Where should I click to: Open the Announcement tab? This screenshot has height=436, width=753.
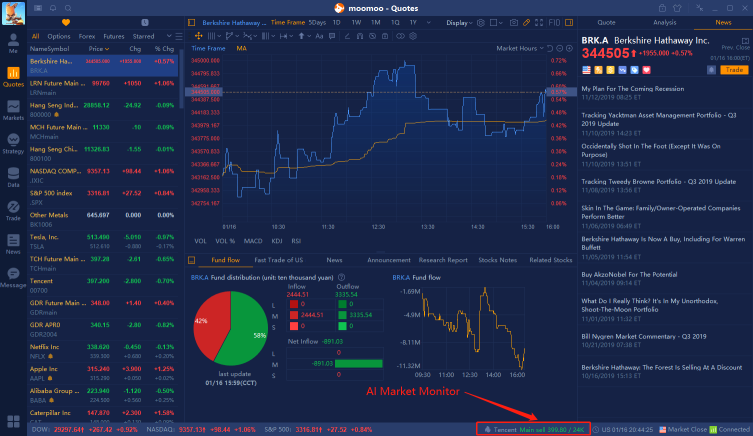pyautogui.click(x=389, y=260)
